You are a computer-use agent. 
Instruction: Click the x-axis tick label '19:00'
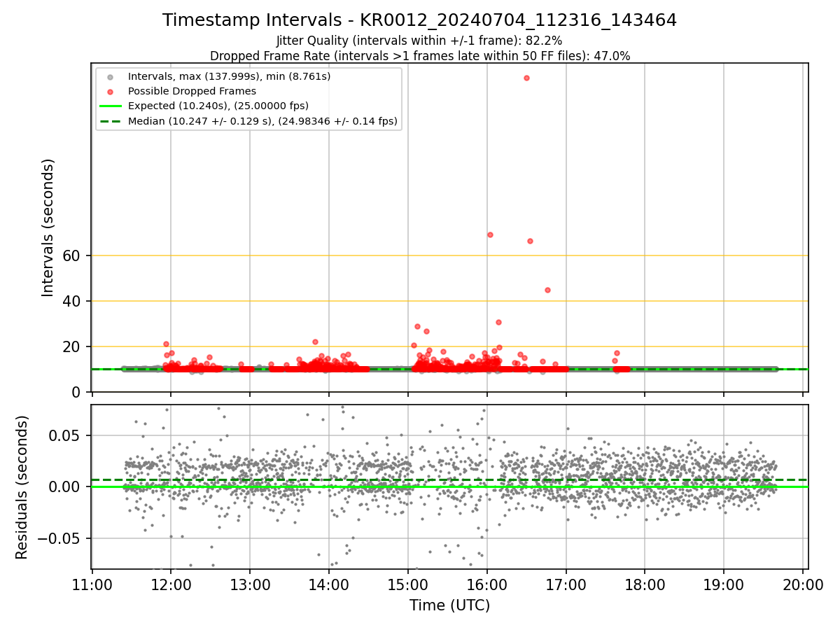click(x=724, y=585)
